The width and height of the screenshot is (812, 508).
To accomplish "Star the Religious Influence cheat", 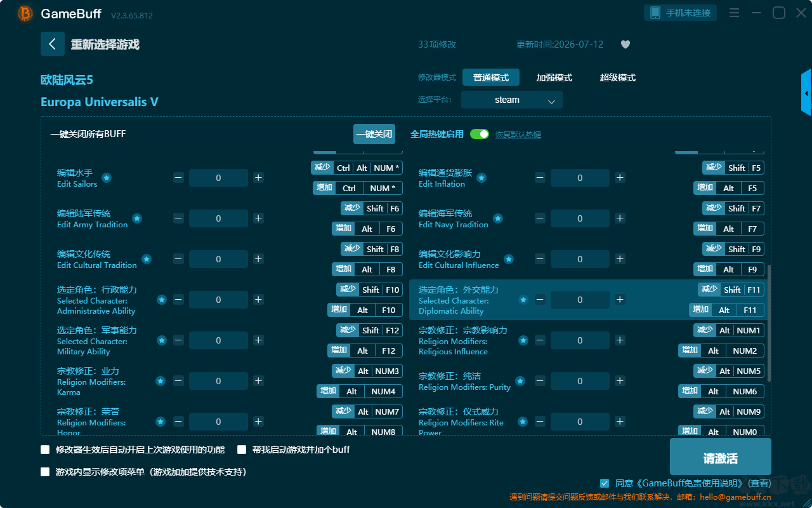I will (x=523, y=340).
